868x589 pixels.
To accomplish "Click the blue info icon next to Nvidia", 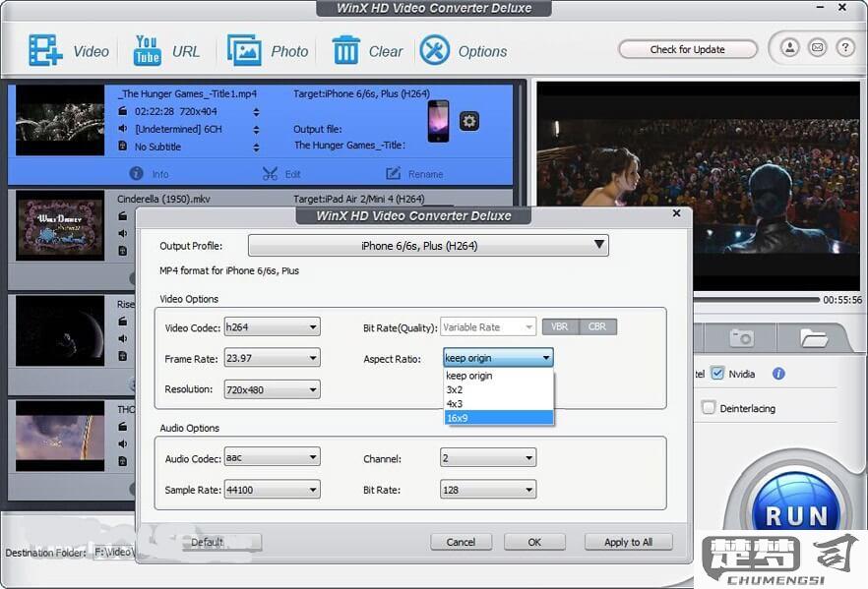I will 778,374.
